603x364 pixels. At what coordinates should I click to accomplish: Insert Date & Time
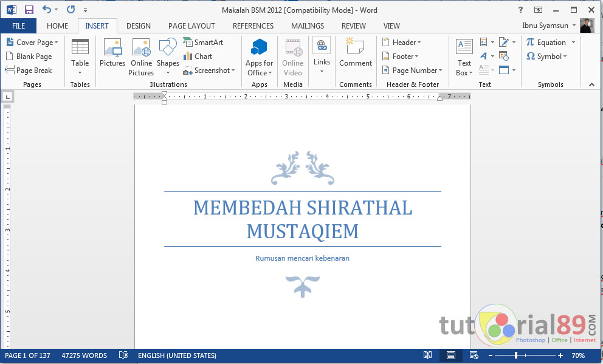pos(504,56)
